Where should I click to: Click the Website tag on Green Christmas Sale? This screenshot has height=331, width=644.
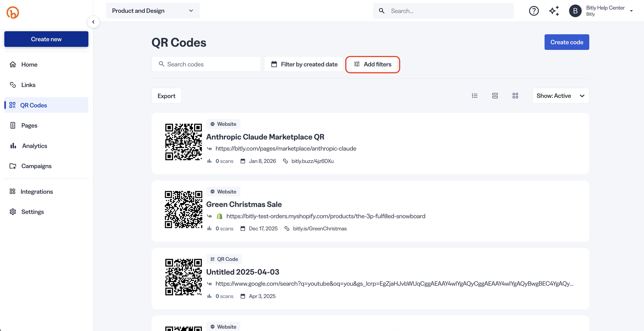coord(223,192)
